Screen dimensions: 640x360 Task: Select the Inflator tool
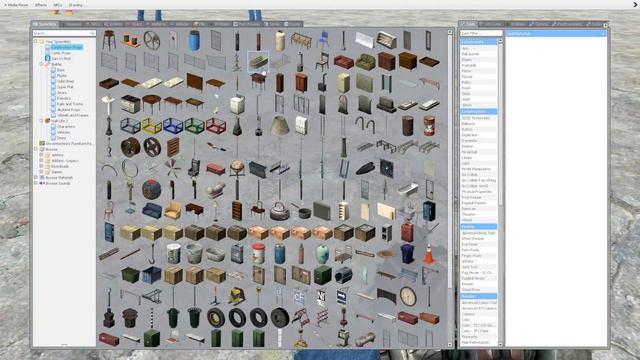coord(478,261)
